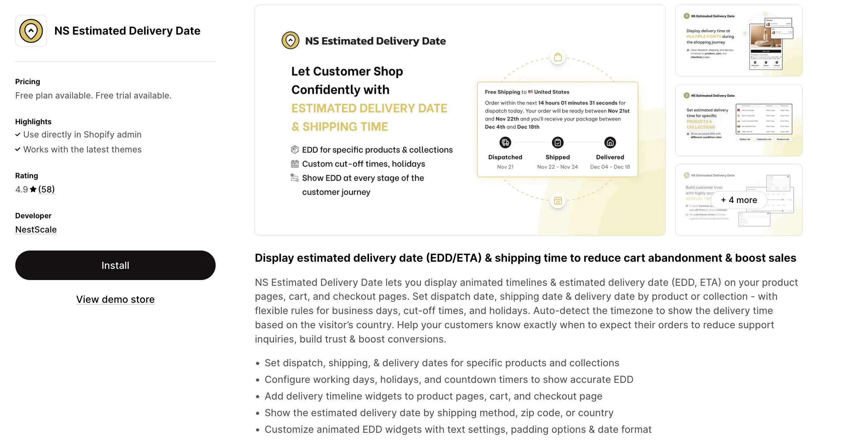Click the shopping bag icon atop dashed circle
Image resolution: width=868 pixels, height=444 pixels.
(x=558, y=57)
